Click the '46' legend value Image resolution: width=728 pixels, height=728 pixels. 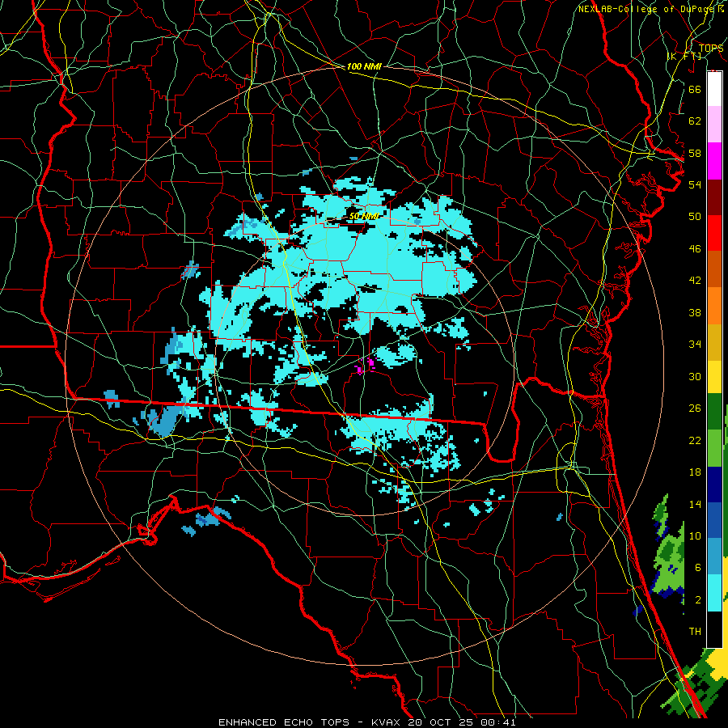tap(695, 249)
